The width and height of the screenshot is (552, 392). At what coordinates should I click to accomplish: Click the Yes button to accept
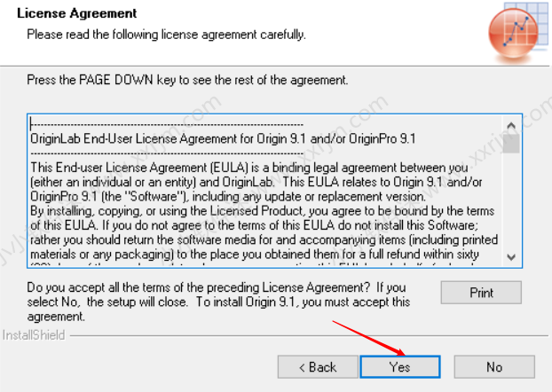400,367
